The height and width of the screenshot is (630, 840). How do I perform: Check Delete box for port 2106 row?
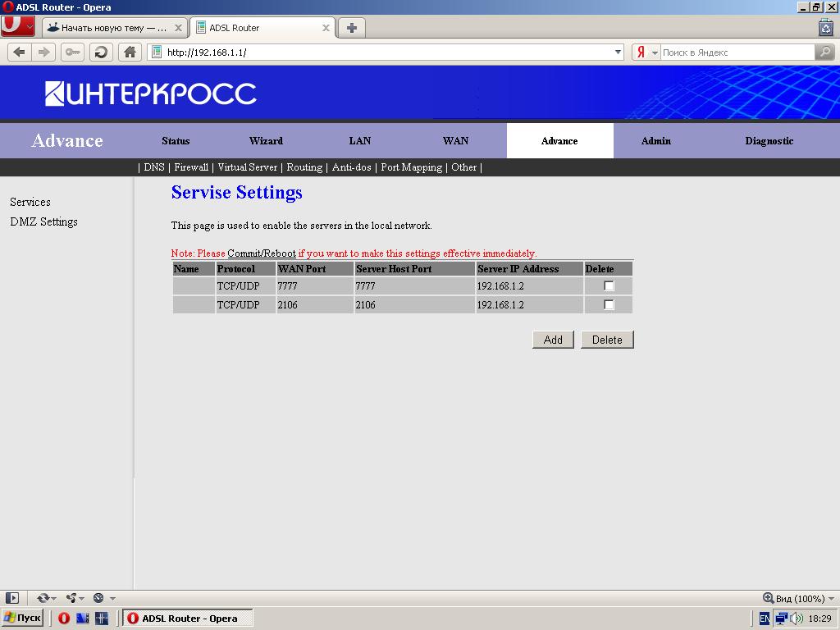pyautogui.click(x=609, y=304)
